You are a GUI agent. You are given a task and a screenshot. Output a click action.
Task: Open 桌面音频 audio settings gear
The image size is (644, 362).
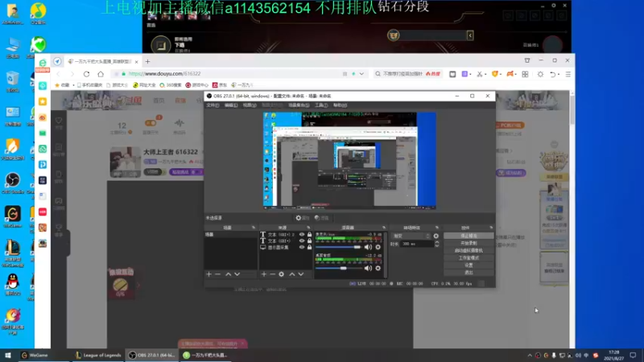tap(378, 268)
